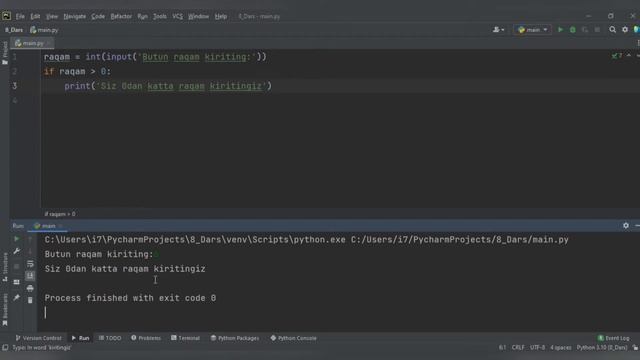Viewport: 640px width, 360px height.
Task: Open Project tool window side tab
Action: (x=5, y=53)
